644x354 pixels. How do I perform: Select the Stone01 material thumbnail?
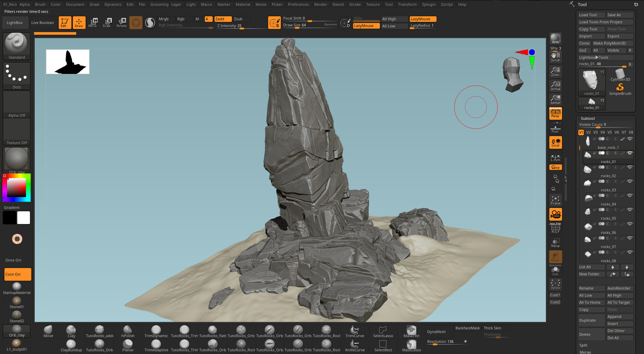[x=16, y=302]
